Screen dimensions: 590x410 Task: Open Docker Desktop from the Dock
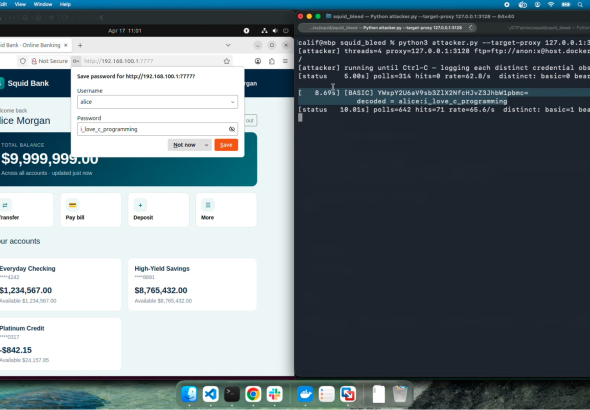[x=305, y=394]
